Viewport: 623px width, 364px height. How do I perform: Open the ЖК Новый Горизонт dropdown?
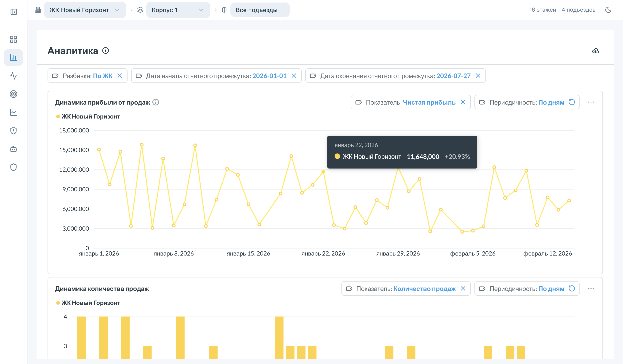[x=85, y=10]
